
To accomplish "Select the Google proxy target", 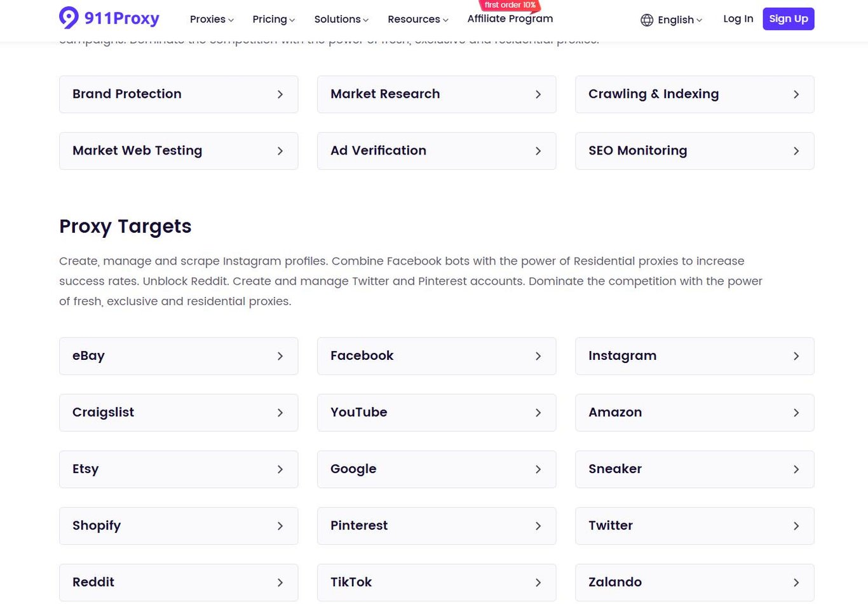I will click(x=437, y=469).
